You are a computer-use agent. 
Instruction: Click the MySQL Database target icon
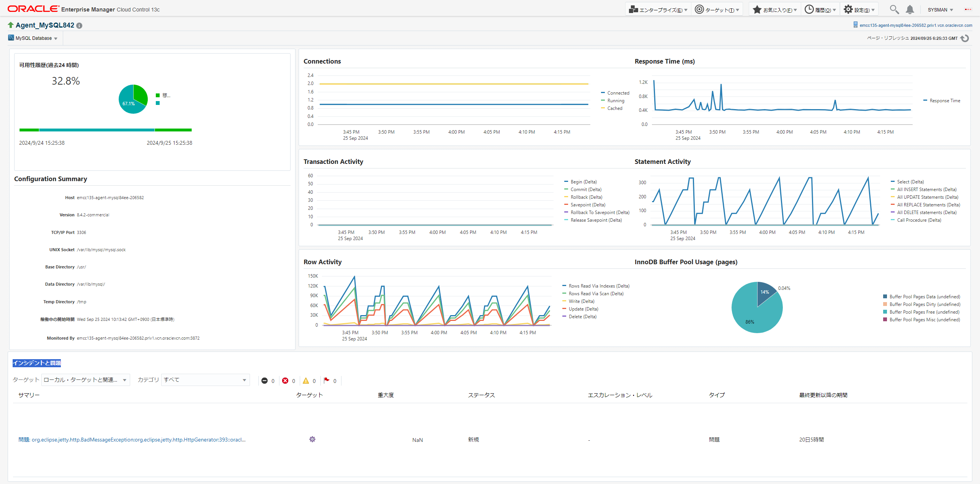11,38
